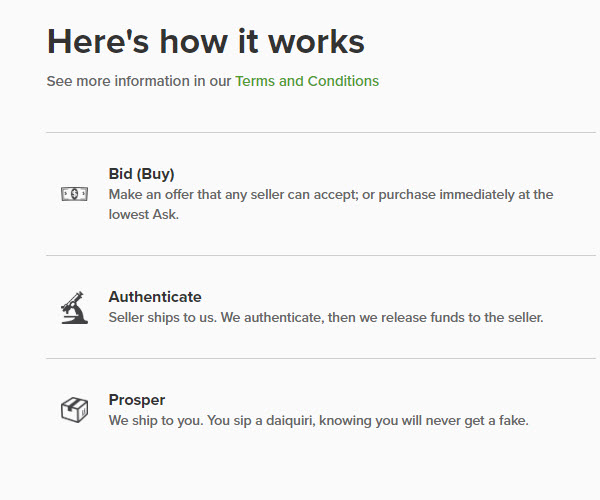Select the Bid (Buy) title
This screenshot has height=500, width=600.
tap(142, 174)
